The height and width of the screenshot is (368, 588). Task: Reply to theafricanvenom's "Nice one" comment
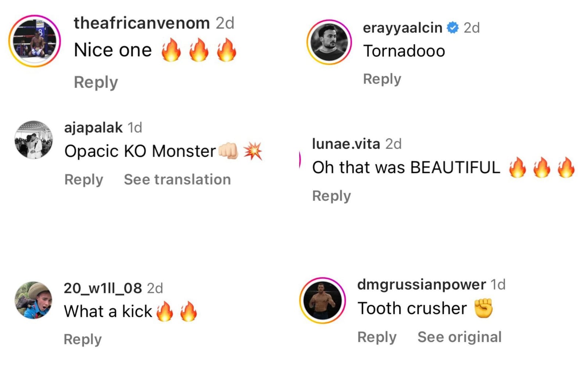[96, 82]
